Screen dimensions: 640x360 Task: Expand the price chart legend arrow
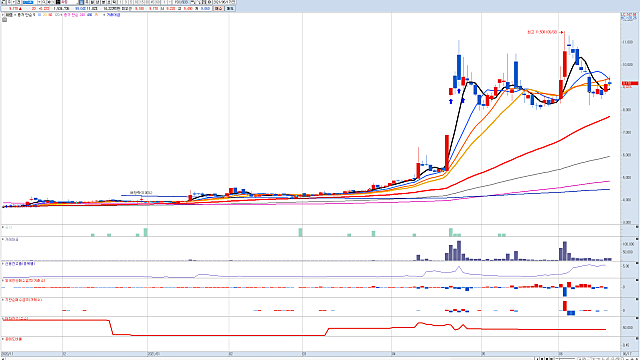[x=2, y=15]
